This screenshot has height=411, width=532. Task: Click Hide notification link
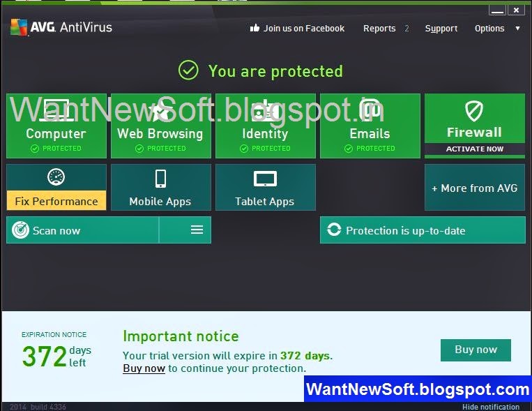pos(491,407)
